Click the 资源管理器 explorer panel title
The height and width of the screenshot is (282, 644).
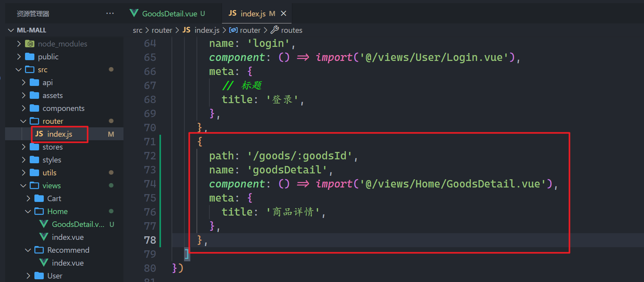[x=33, y=14]
